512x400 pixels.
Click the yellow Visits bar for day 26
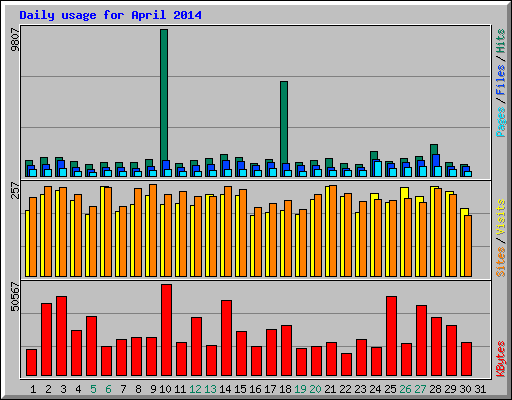[x=403, y=232]
